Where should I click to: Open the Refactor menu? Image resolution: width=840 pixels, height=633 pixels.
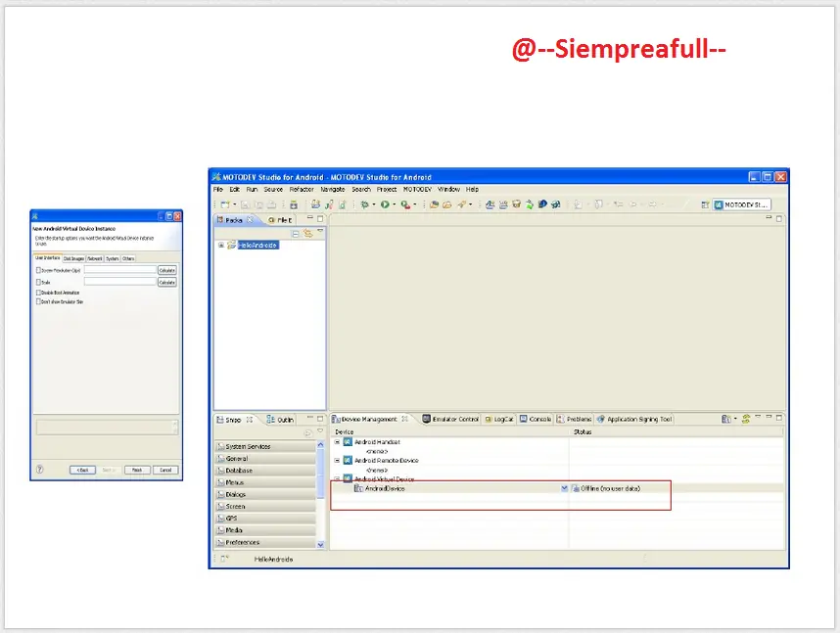(x=302, y=190)
